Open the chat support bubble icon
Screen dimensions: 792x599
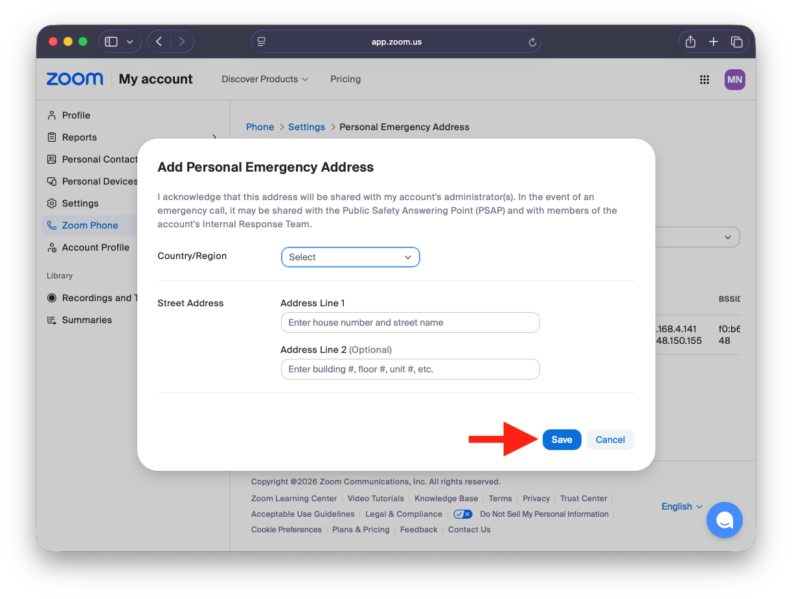pos(724,520)
